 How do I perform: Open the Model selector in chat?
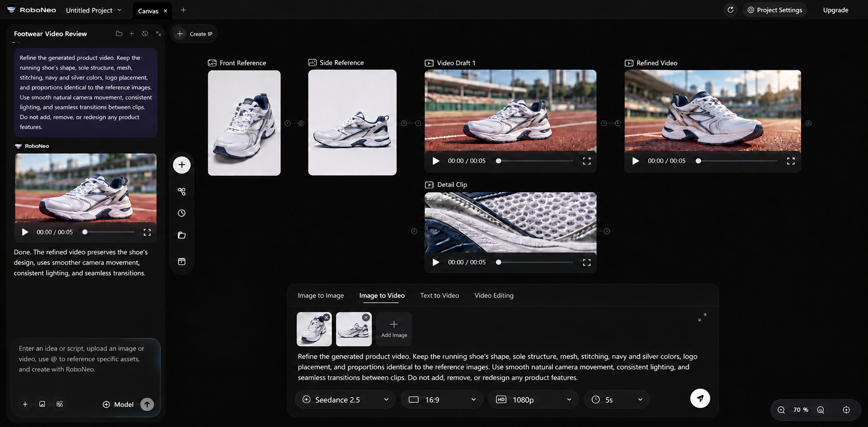click(118, 405)
